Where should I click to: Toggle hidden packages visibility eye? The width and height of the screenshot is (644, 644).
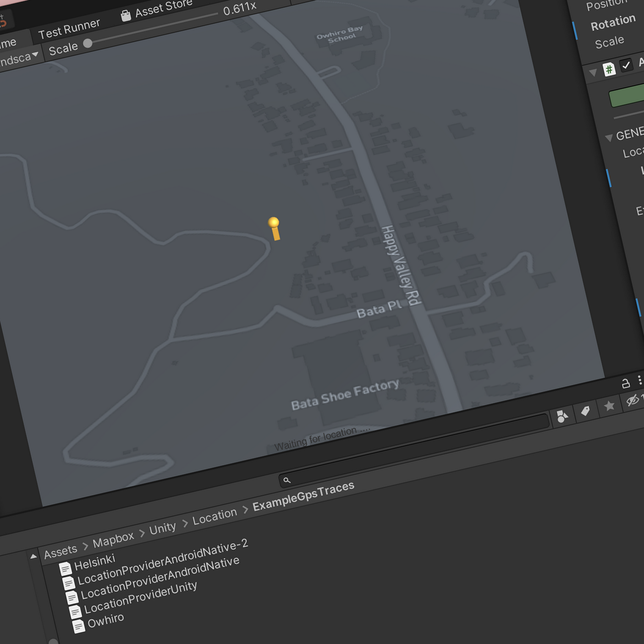pos(632,400)
